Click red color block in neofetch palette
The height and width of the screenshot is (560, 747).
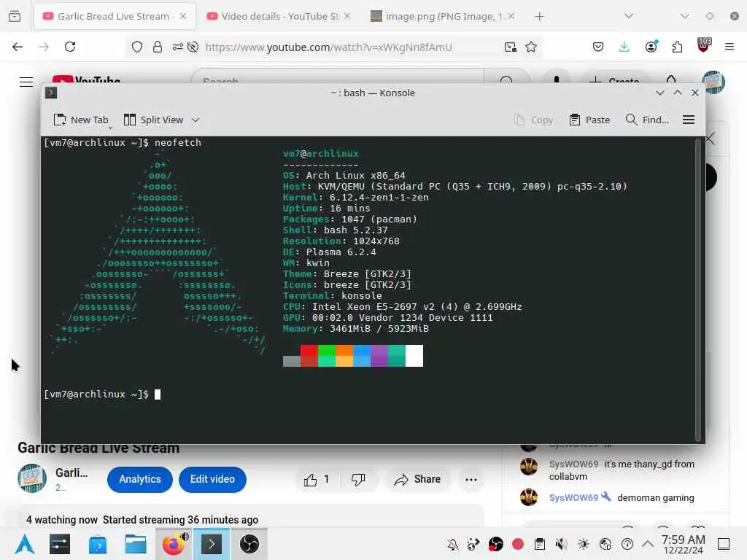pyautogui.click(x=309, y=356)
